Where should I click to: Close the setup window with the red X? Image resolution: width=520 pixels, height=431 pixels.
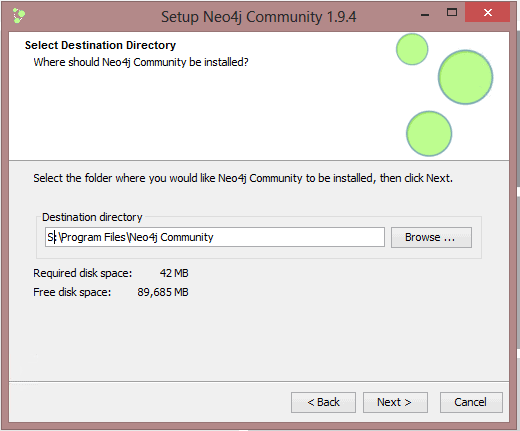pos(487,13)
